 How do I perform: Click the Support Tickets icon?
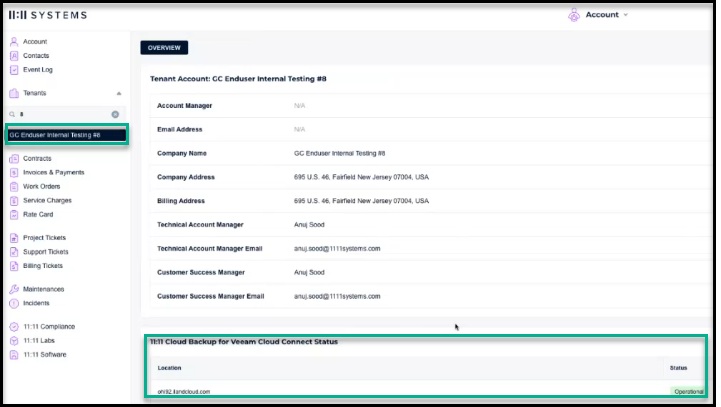pyautogui.click(x=14, y=252)
